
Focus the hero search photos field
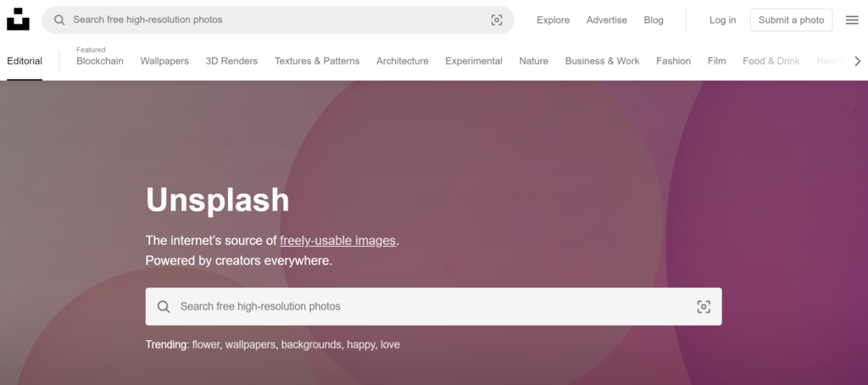coord(433,306)
